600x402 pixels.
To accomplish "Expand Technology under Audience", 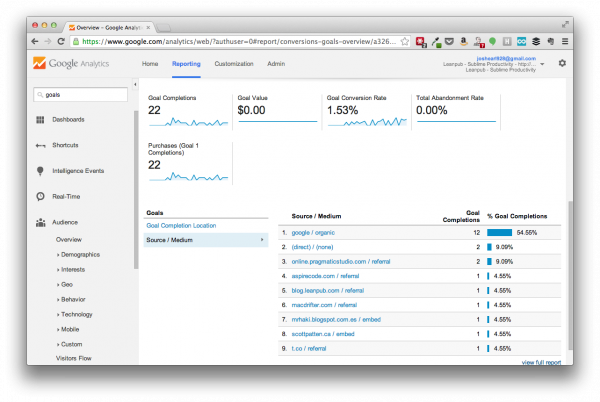I will click(x=75, y=314).
